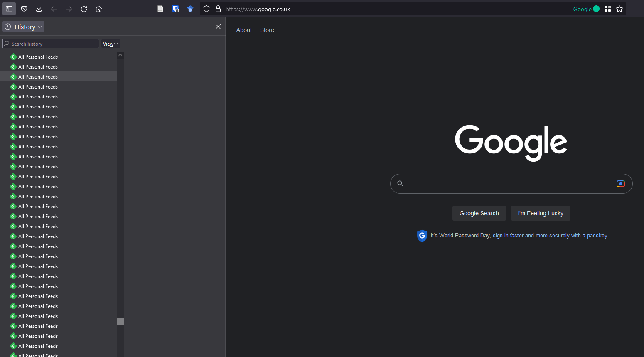This screenshot has height=357, width=644.
Task: Reload the current page
Action: [x=84, y=9]
